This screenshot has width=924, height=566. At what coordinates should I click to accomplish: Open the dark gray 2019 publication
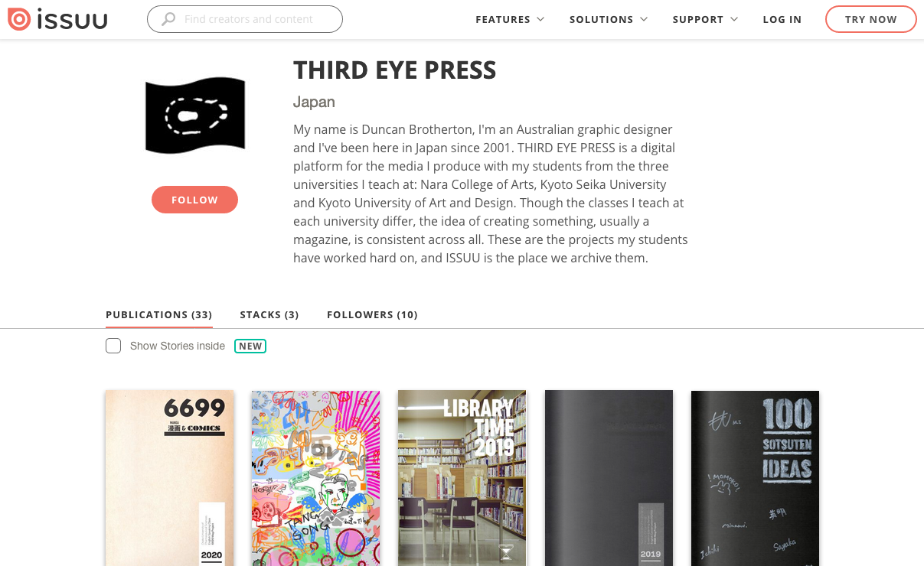click(x=609, y=478)
